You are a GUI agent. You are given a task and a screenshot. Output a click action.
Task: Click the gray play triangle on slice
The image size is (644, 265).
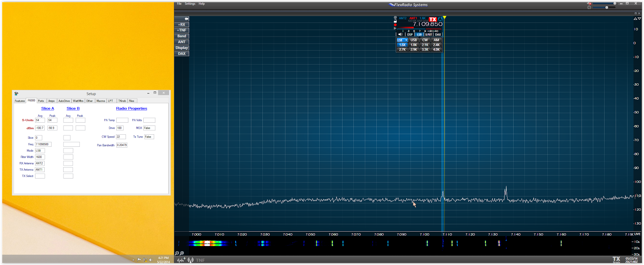tap(395, 28)
